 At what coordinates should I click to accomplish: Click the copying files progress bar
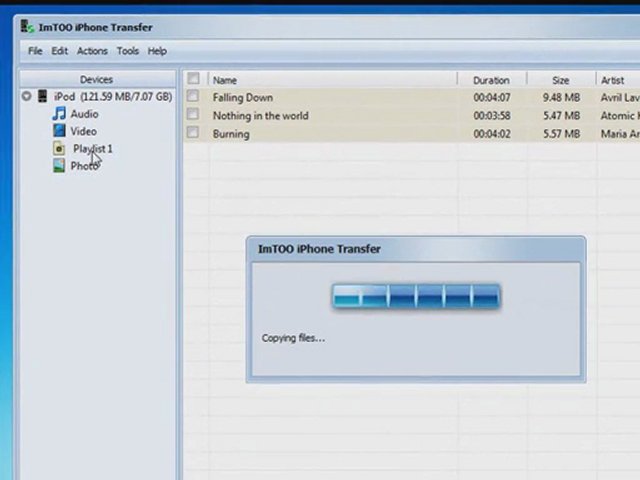pyautogui.click(x=416, y=296)
